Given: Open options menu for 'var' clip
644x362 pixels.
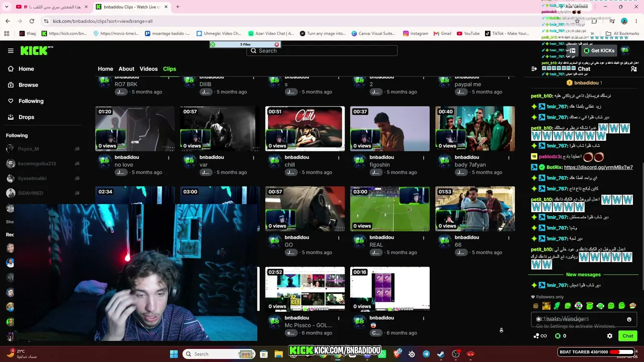Looking at the screenshot, I should 254,157.
